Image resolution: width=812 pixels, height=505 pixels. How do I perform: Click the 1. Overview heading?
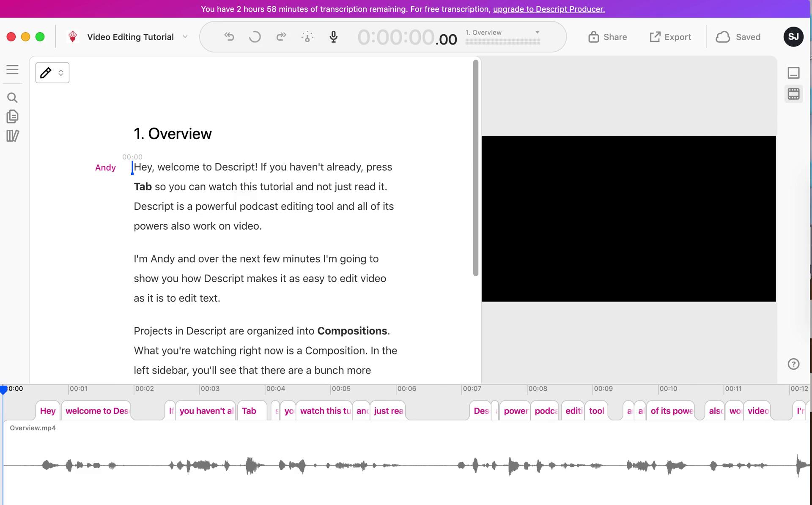(173, 134)
